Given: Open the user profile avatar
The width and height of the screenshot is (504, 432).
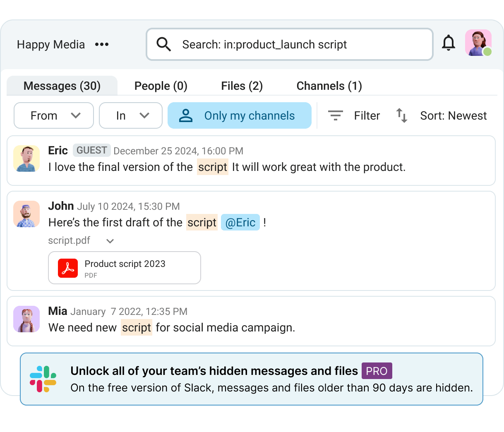Looking at the screenshot, I should click(478, 43).
